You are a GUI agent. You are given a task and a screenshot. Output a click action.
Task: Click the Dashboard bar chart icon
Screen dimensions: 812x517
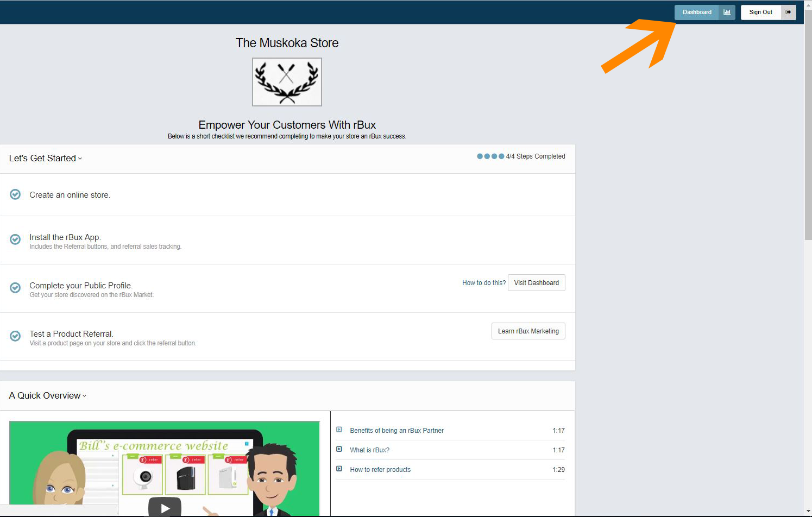[727, 12]
